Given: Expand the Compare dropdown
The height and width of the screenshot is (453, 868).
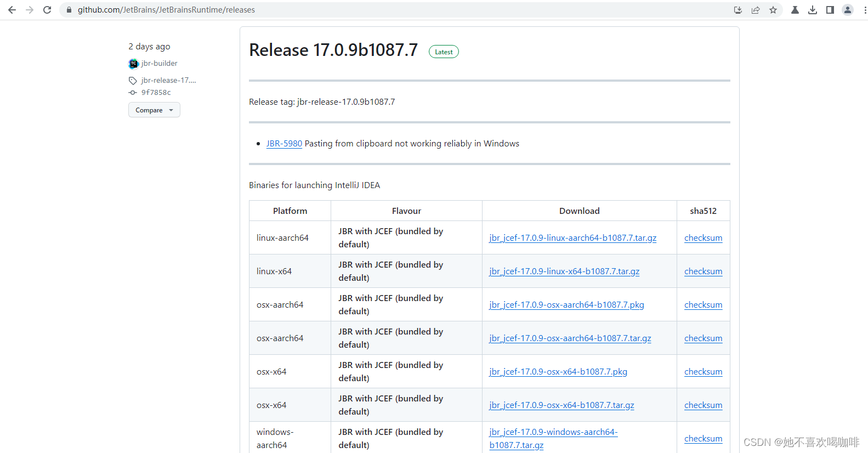Looking at the screenshot, I should coord(154,110).
